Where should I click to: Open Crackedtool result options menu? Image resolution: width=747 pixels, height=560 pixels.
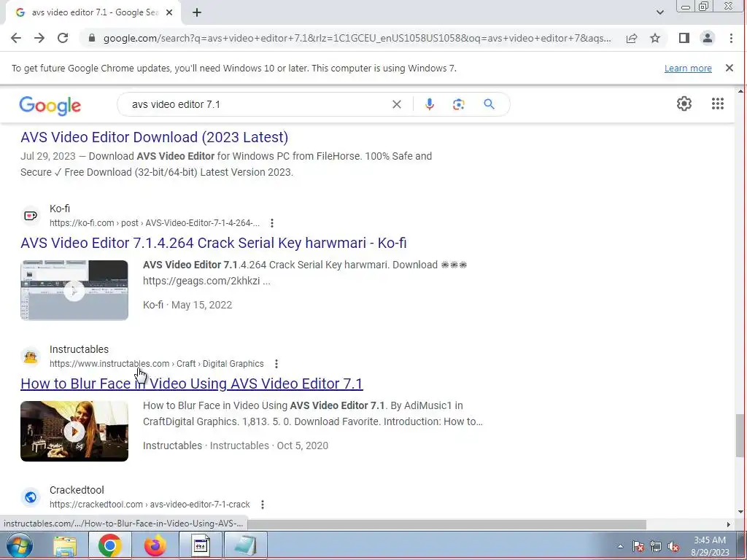(x=263, y=505)
